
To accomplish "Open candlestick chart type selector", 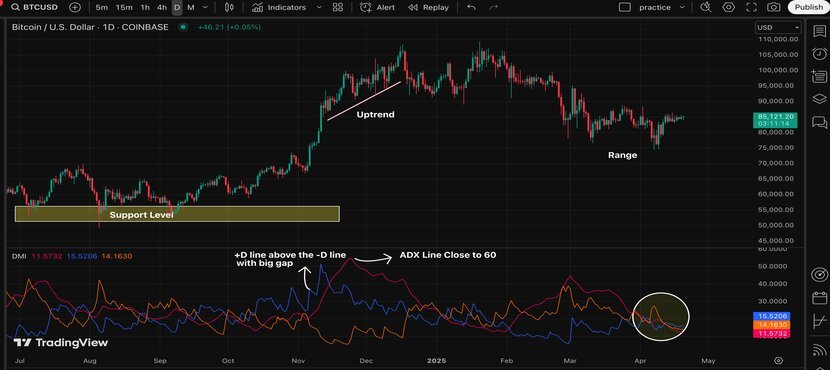I will [229, 7].
